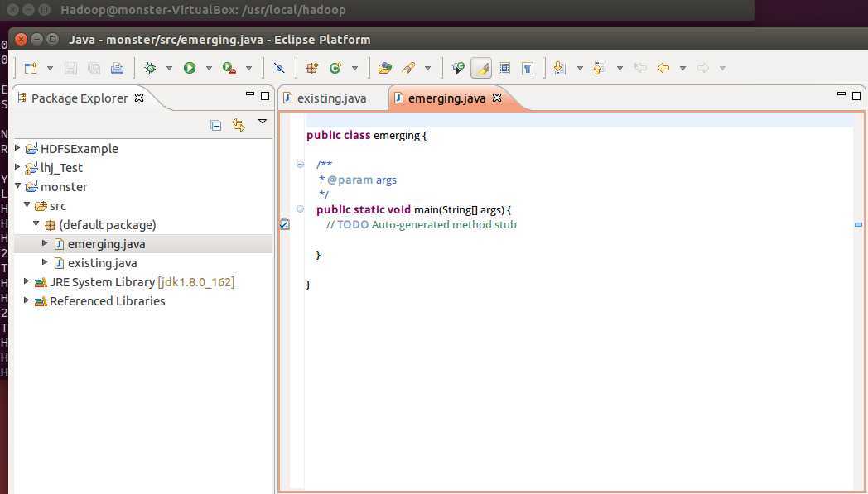Select Referenced Libraries in Package Explorer
This screenshot has width=868, height=494.
click(107, 301)
